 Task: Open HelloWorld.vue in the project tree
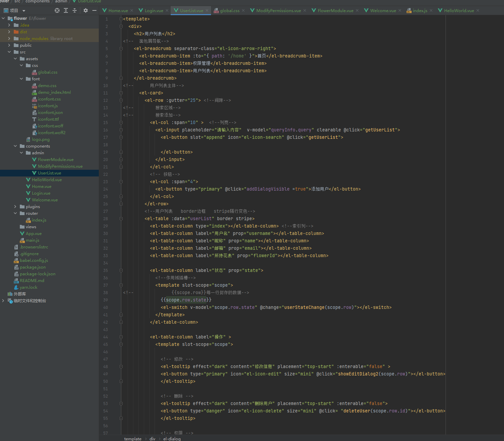coord(47,180)
